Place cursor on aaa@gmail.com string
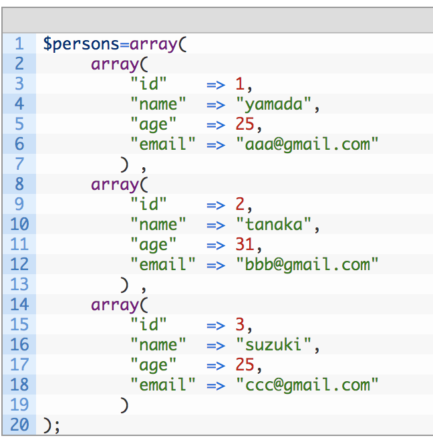 coord(307,145)
